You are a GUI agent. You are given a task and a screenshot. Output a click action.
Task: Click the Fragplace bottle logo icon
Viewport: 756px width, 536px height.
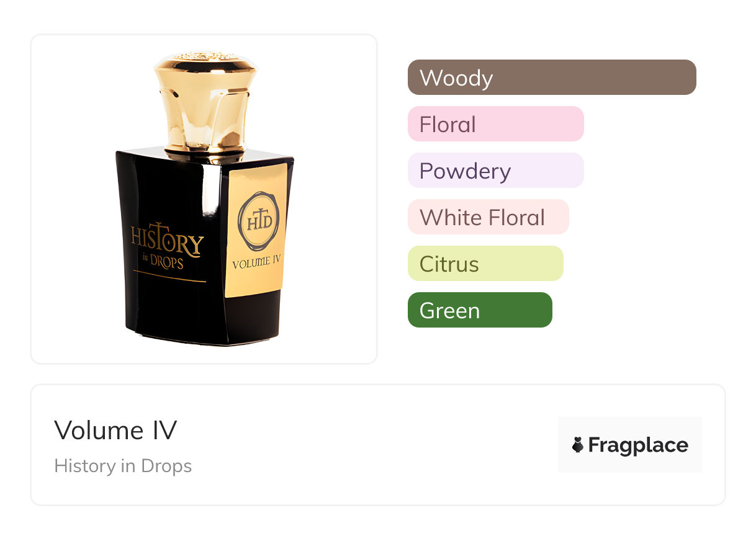click(578, 445)
